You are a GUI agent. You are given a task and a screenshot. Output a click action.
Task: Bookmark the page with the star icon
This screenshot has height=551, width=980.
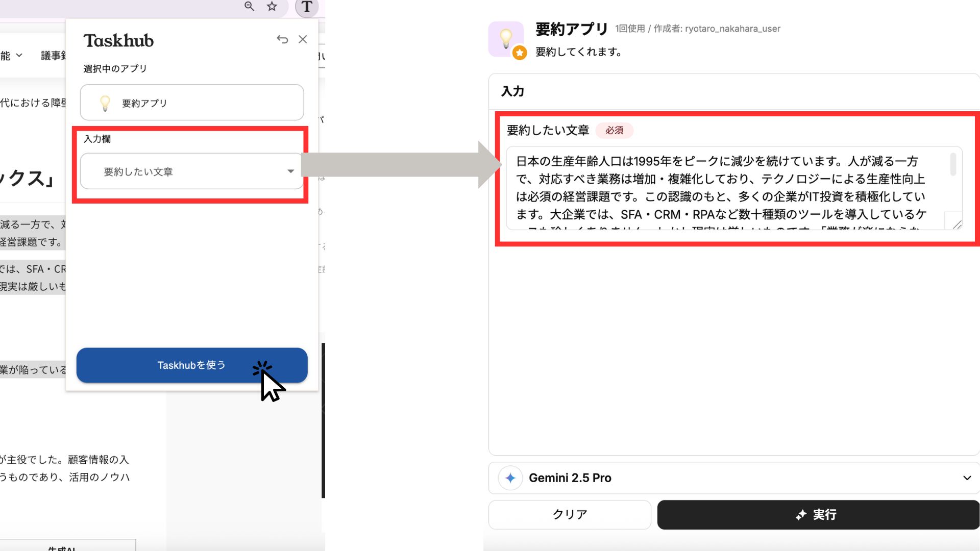point(272,6)
